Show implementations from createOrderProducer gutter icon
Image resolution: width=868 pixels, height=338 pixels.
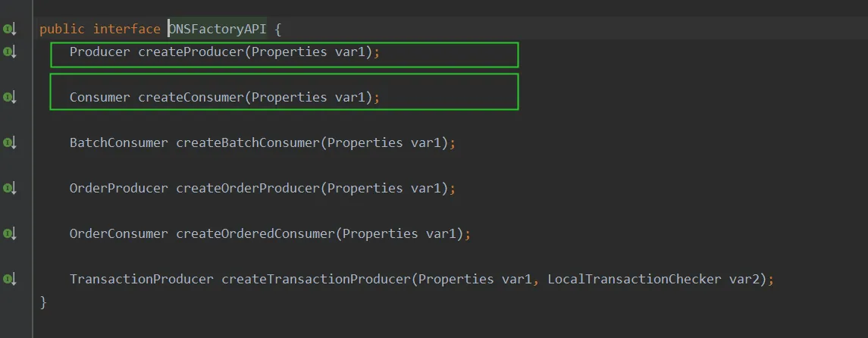click(x=9, y=188)
